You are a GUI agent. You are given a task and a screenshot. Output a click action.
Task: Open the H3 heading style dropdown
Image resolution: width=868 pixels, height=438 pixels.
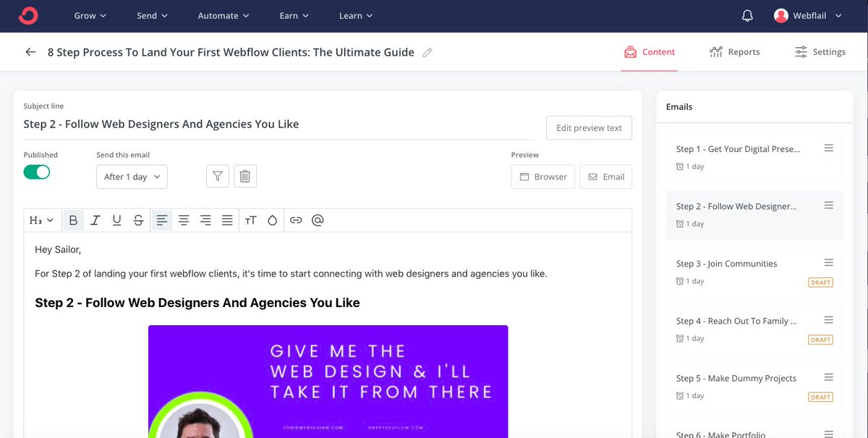pyautogui.click(x=41, y=220)
